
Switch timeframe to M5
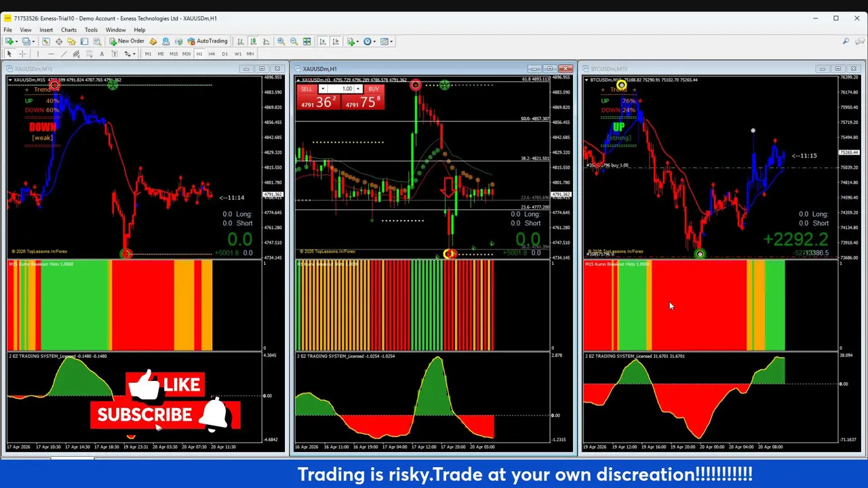coord(161,54)
